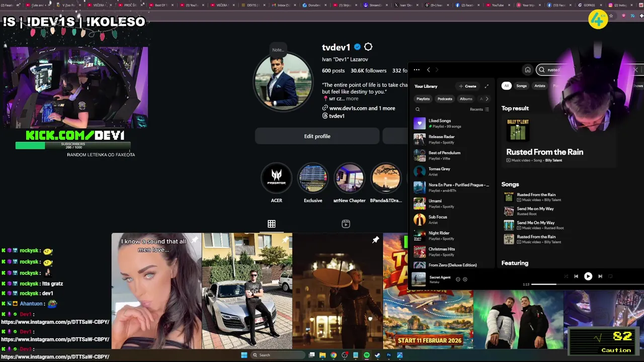This screenshot has width=644, height=362.
Task: Open Instagram profile settings gear
Action: click(x=368, y=47)
